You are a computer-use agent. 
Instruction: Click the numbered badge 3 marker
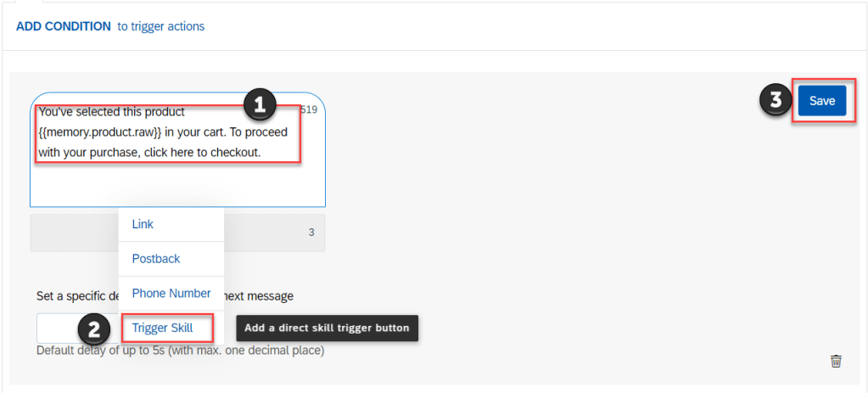[776, 100]
